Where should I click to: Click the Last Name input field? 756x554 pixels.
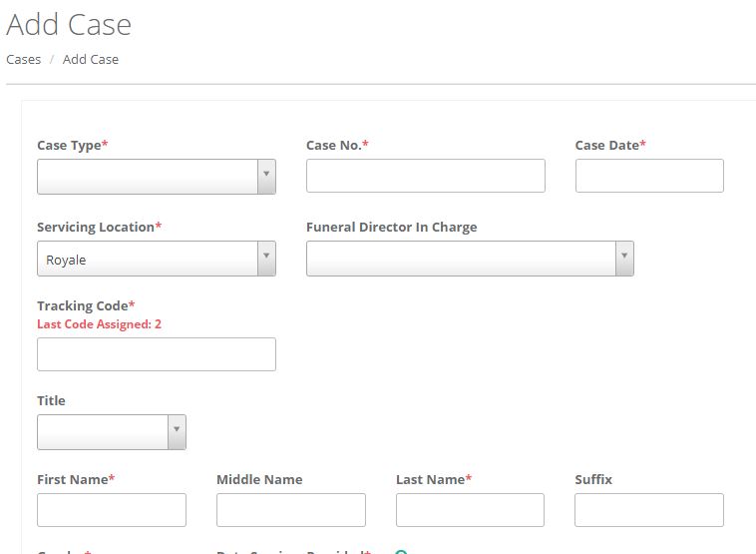point(470,509)
